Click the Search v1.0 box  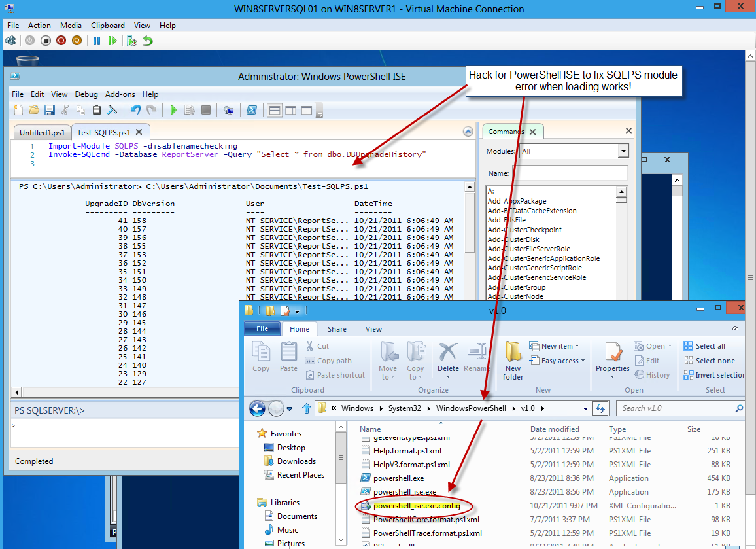click(680, 408)
